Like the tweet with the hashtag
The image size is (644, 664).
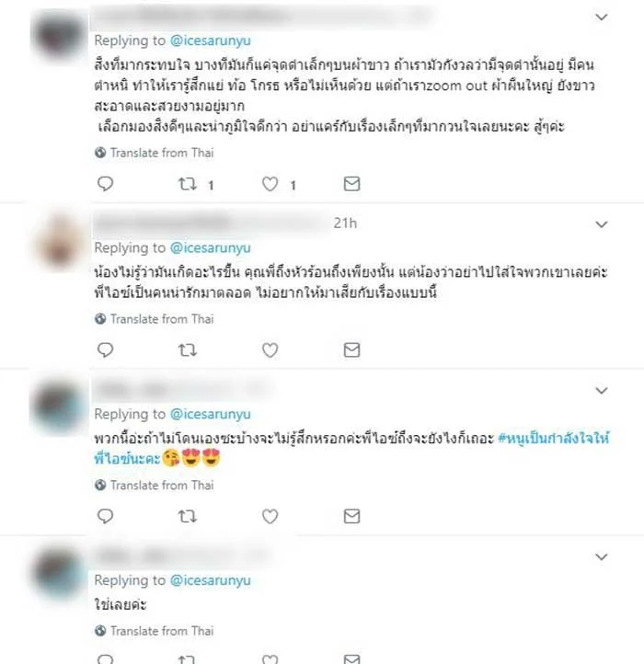[270, 516]
